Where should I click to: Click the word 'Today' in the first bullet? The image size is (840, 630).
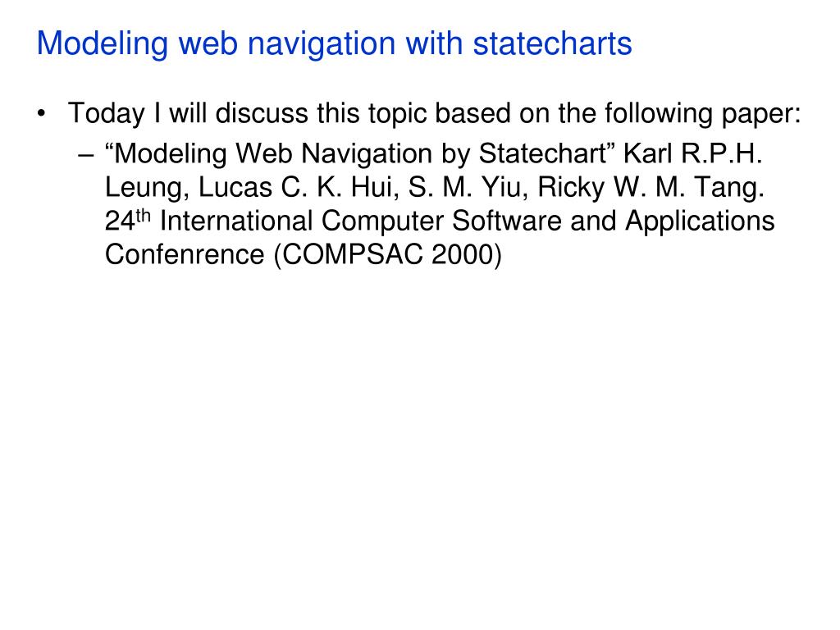106,114
